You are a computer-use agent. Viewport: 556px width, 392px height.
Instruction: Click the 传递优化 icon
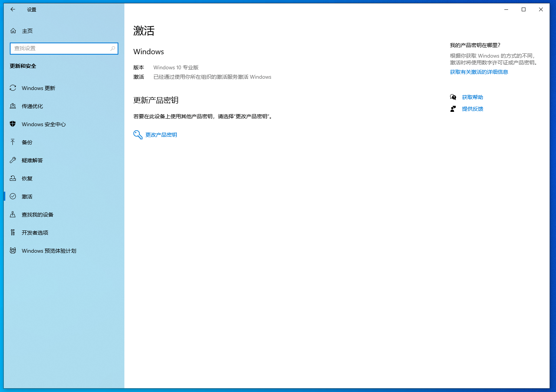(13, 106)
